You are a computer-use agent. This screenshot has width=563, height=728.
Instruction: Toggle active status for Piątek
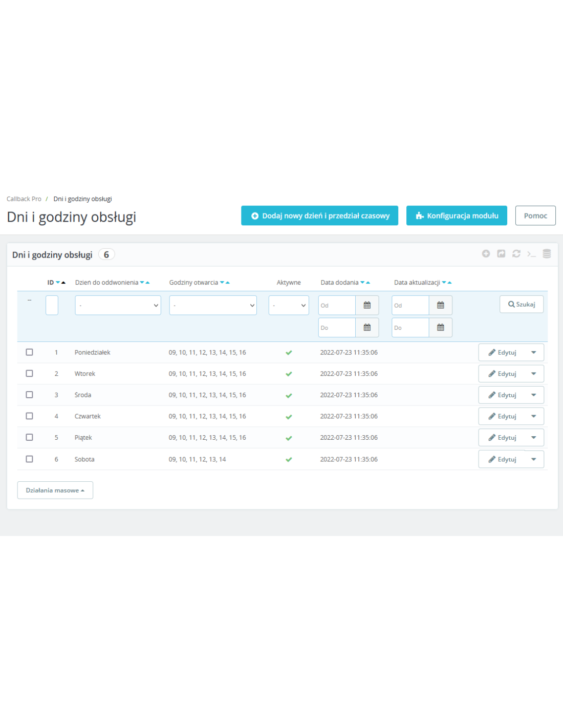click(289, 438)
